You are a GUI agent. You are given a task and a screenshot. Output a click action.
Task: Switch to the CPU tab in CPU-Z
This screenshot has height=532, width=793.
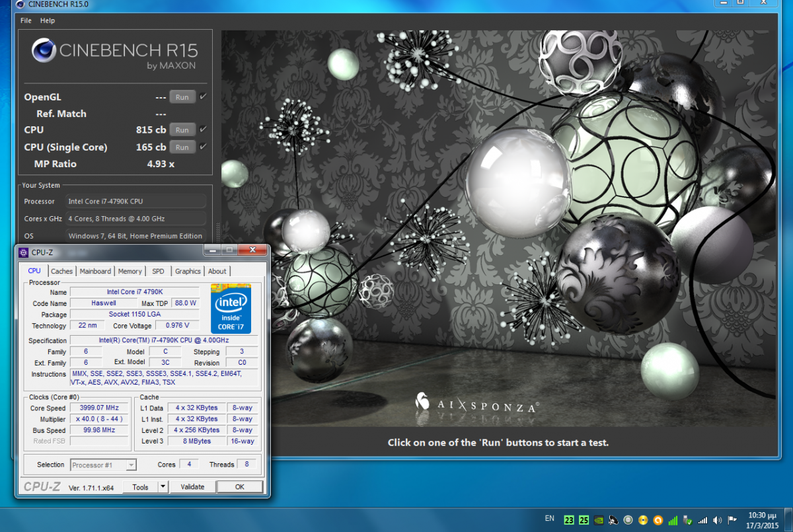(34, 271)
